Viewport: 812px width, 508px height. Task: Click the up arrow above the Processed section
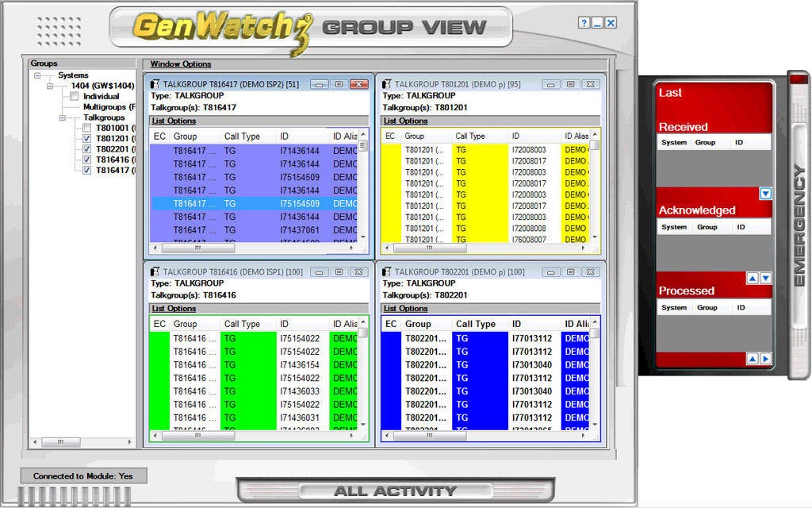751,277
